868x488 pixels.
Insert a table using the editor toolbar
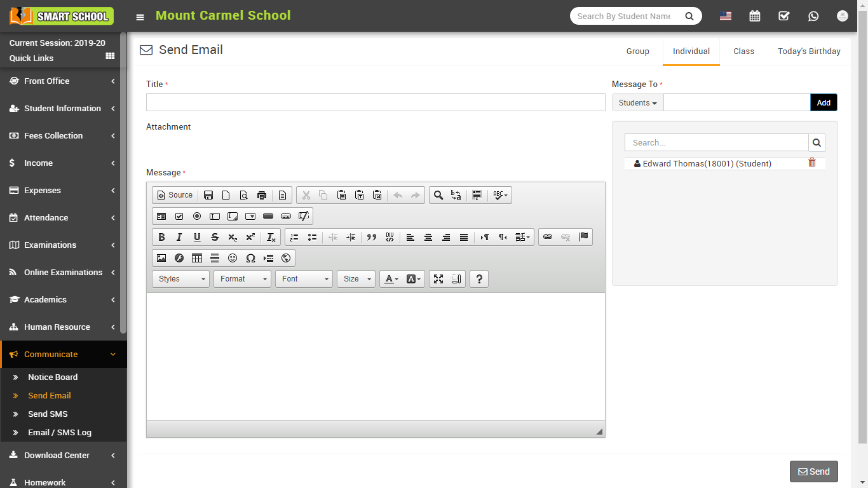tap(197, 258)
